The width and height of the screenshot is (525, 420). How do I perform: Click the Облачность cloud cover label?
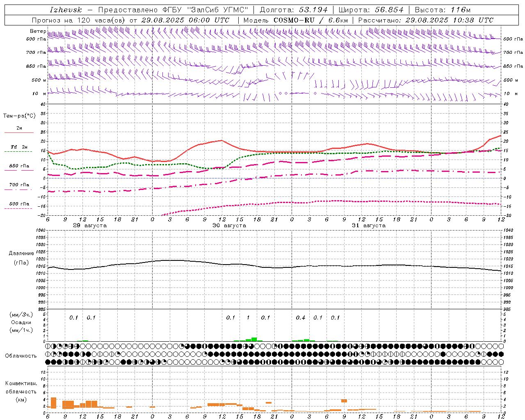[x=21, y=356]
